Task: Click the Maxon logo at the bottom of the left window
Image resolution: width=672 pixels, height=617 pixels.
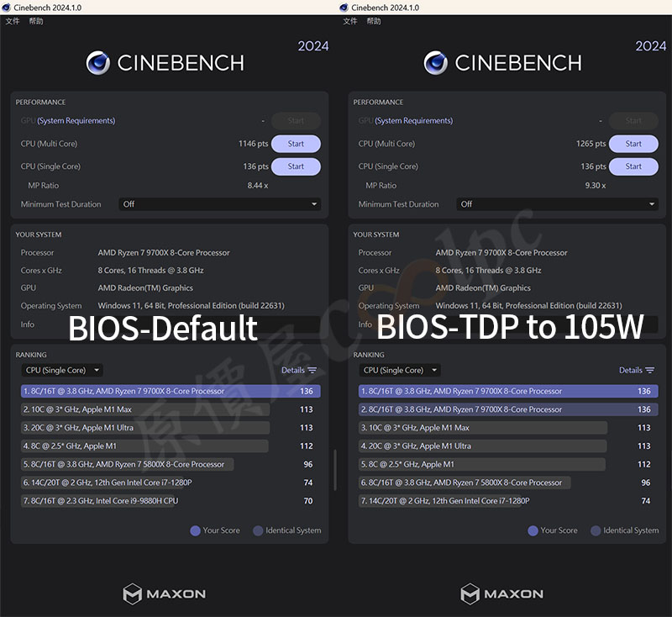Action: [164, 593]
